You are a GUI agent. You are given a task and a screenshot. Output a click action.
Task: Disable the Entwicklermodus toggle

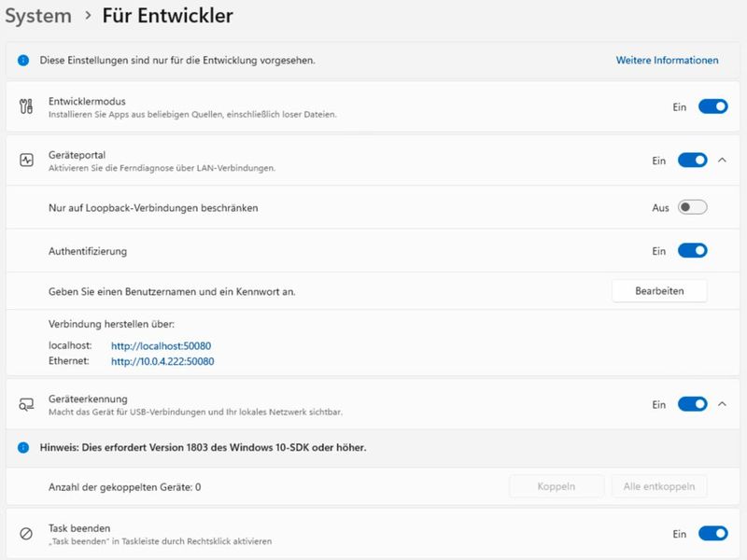(712, 106)
